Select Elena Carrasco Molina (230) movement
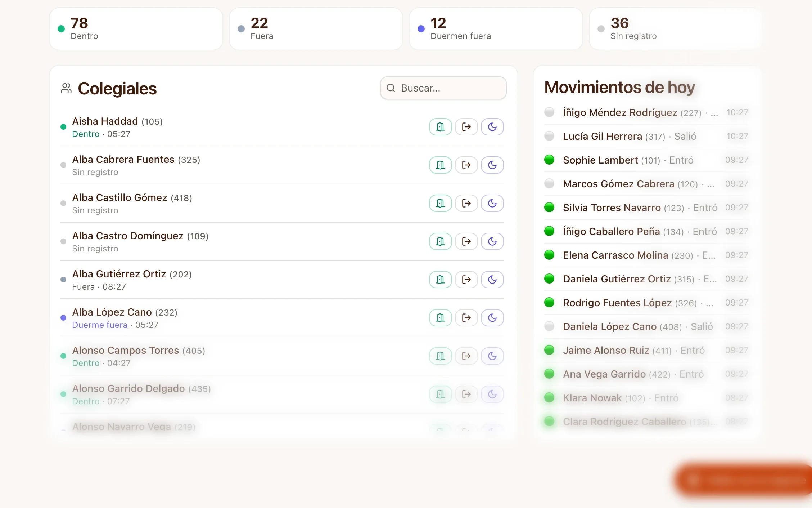 tap(646, 255)
